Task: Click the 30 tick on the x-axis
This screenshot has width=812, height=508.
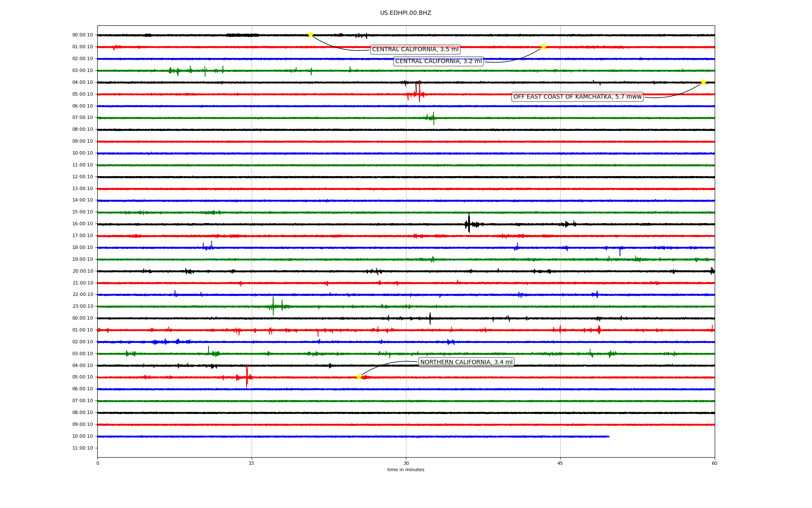Action: 406,463
